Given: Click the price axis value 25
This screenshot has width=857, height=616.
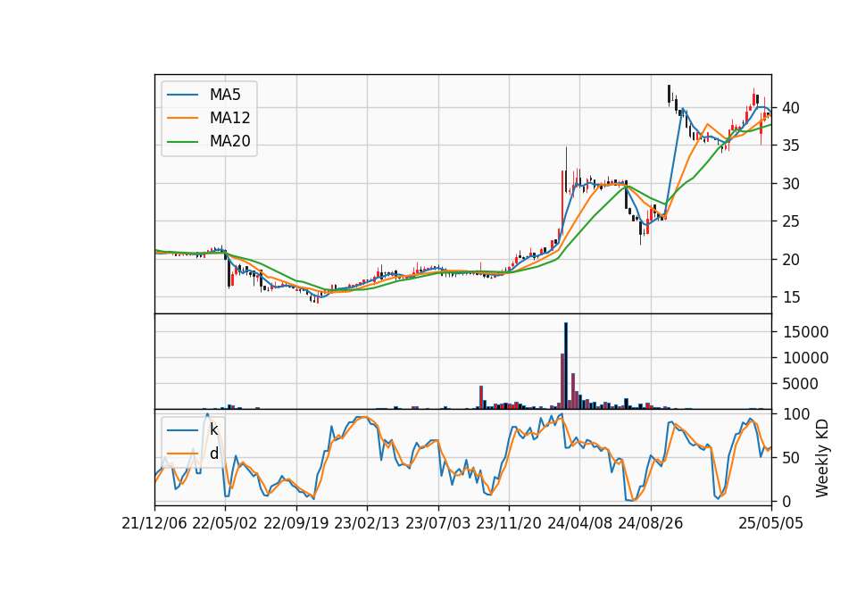Looking at the screenshot, I should tap(790, 221).
